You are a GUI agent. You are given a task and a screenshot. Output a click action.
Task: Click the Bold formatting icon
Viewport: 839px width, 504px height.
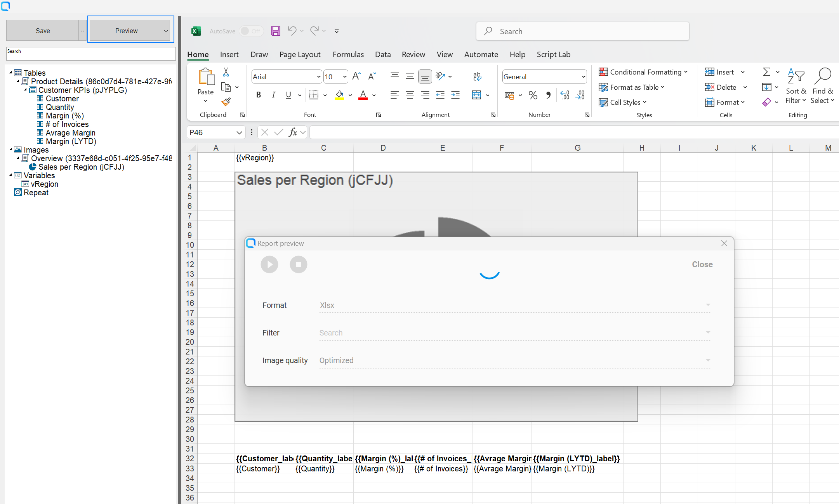tap(258, 95)
